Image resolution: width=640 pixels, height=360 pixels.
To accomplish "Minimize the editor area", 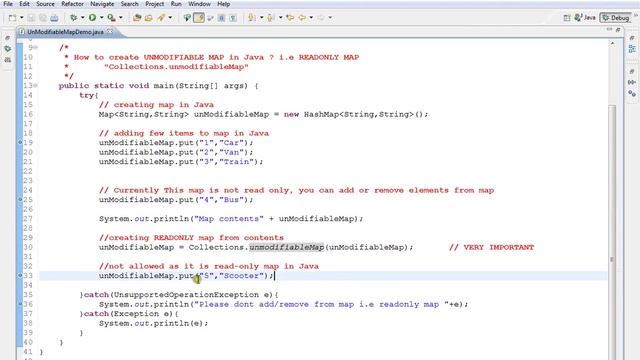I will tap(609, 29).
